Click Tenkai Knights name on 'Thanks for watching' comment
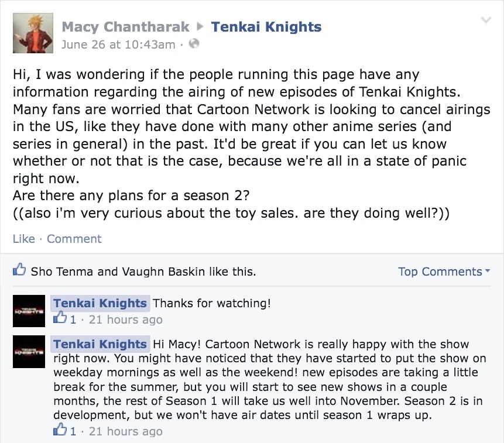The height and width of the screenshot is (443, 504). (x=100, y=303)
